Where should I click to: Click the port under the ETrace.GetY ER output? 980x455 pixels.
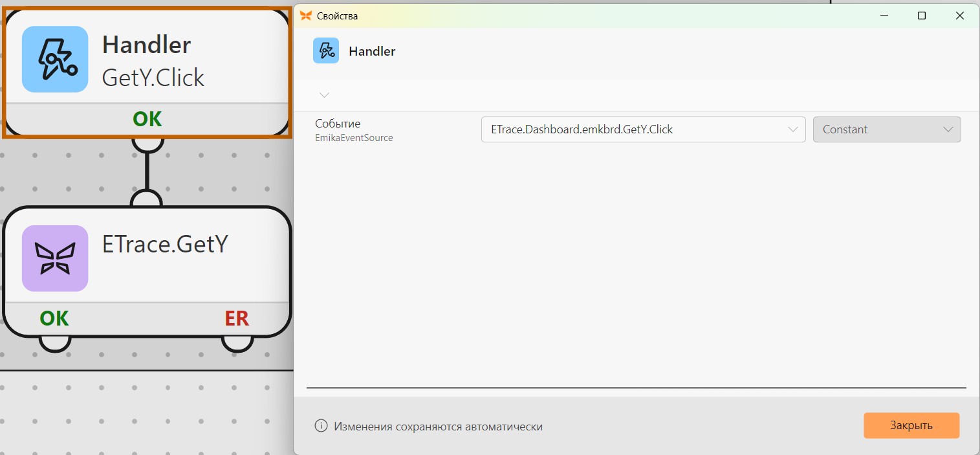[237, 344]
